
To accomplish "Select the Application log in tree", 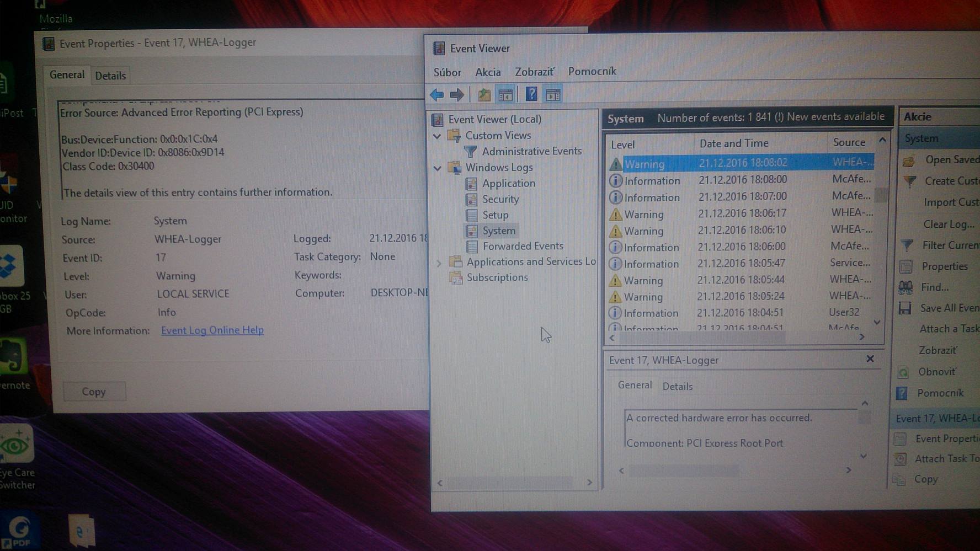I will pyautogui.click(x=508, y=183).
